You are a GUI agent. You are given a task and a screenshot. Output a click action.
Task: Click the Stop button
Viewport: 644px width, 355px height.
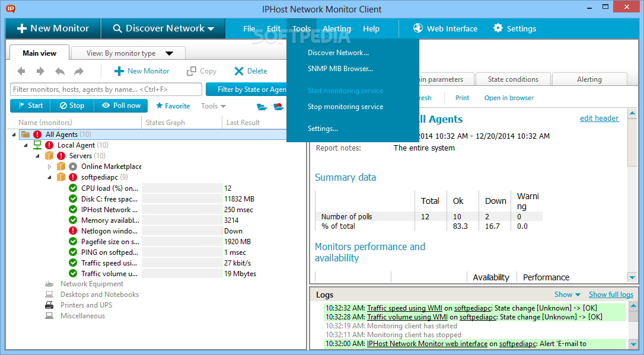click(72, 105)
